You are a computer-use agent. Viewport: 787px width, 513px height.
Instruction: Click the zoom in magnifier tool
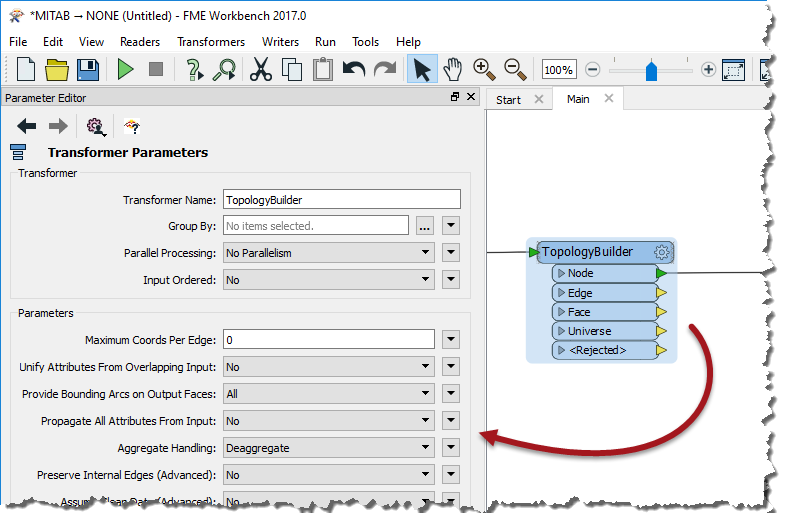click(x=484, y=69)
